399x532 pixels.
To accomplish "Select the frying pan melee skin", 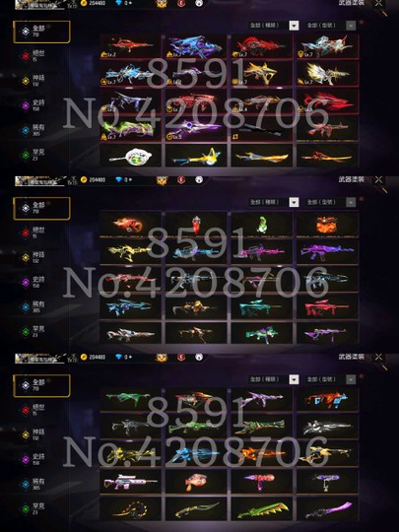I will [x=130, y=157].
